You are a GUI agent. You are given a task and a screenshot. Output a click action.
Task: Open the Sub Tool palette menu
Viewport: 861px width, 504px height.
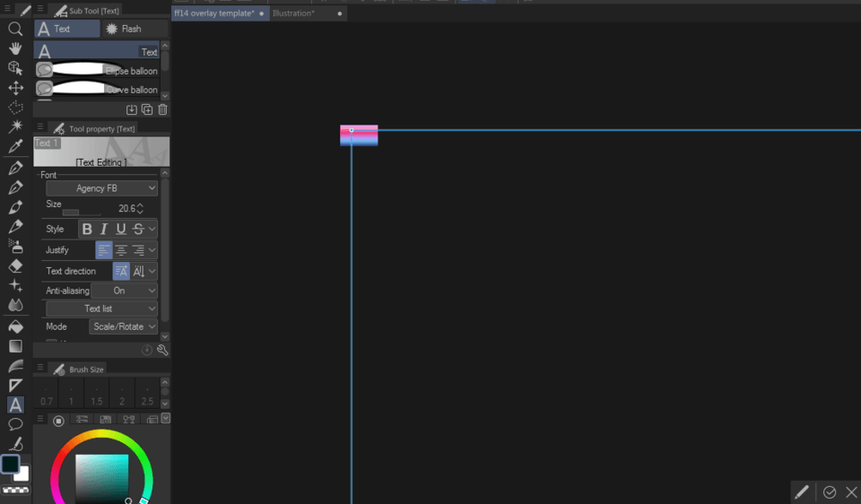pyautogui.click(x=40, y=9)
